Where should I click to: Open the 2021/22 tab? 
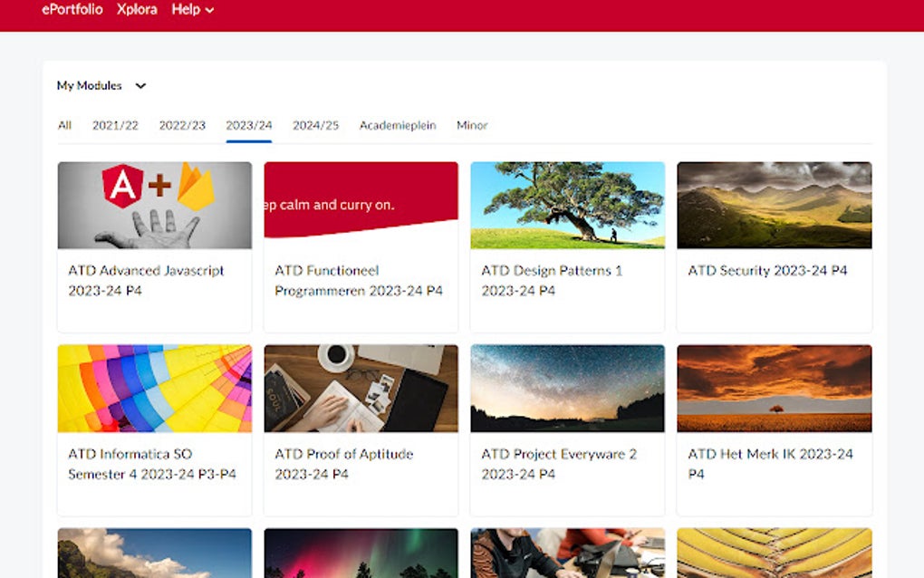pos(116,125)
